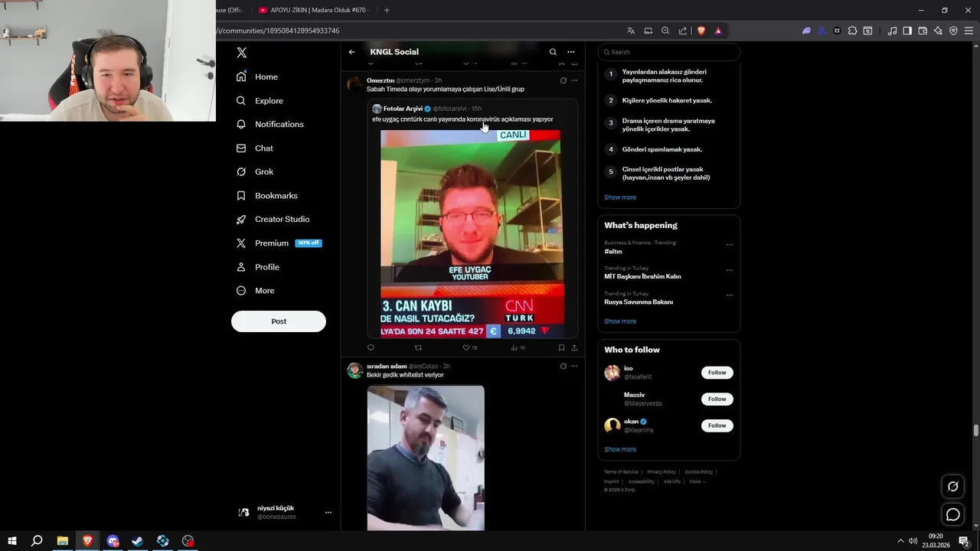The image size is (980, 551).
Task: Search inside KNGL Social community
Action: 553,52
